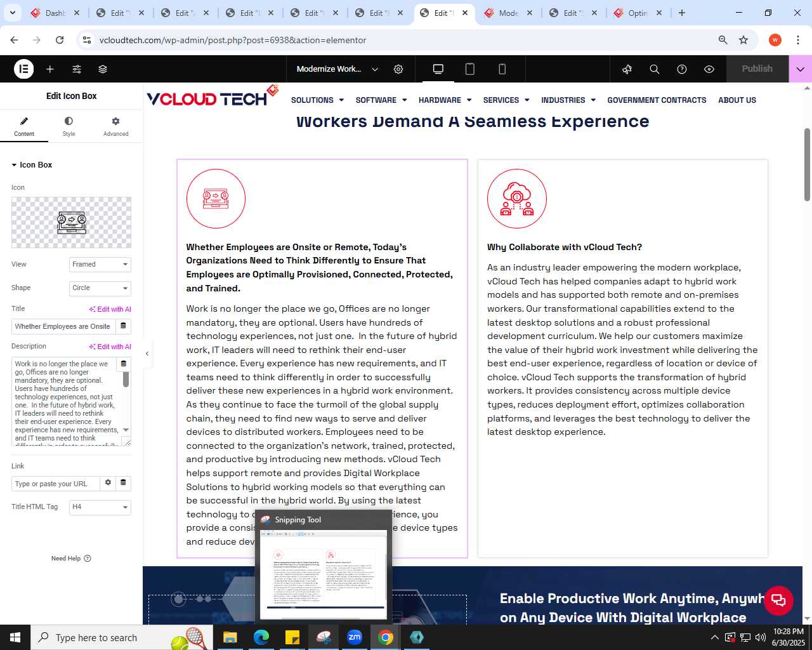Click Edit with AI for Description
This screenshot has width=812, height=650.
click(110, 347)
